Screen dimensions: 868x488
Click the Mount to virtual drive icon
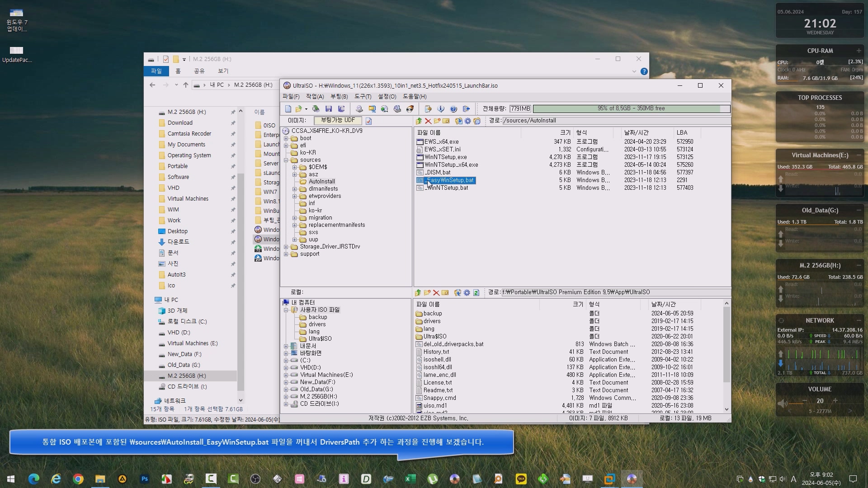point(397,109)
